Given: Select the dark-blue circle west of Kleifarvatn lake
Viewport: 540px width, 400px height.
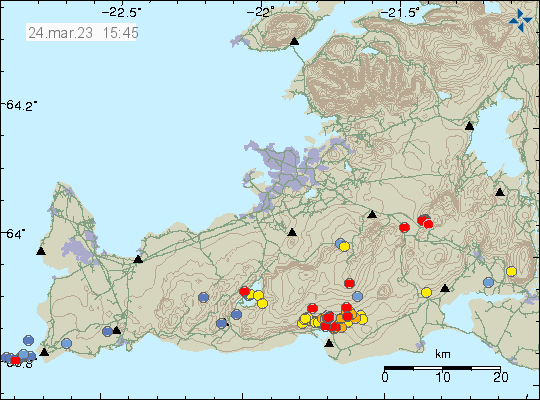Looking at the screenshot, I should (204, 297).
